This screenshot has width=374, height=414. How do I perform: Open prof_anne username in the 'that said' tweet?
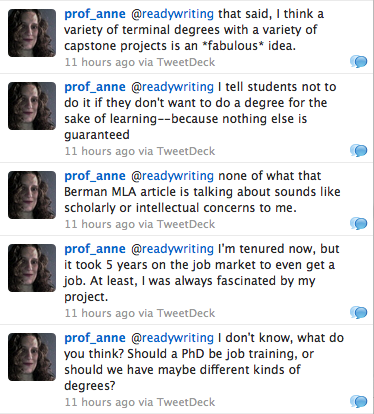[x=95, y=14]
